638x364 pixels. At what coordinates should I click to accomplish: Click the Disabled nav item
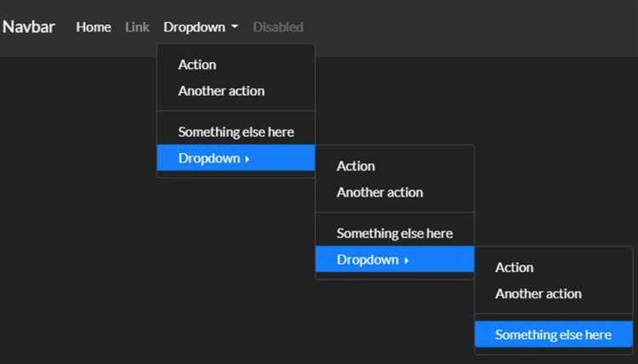tap(278, 27)
